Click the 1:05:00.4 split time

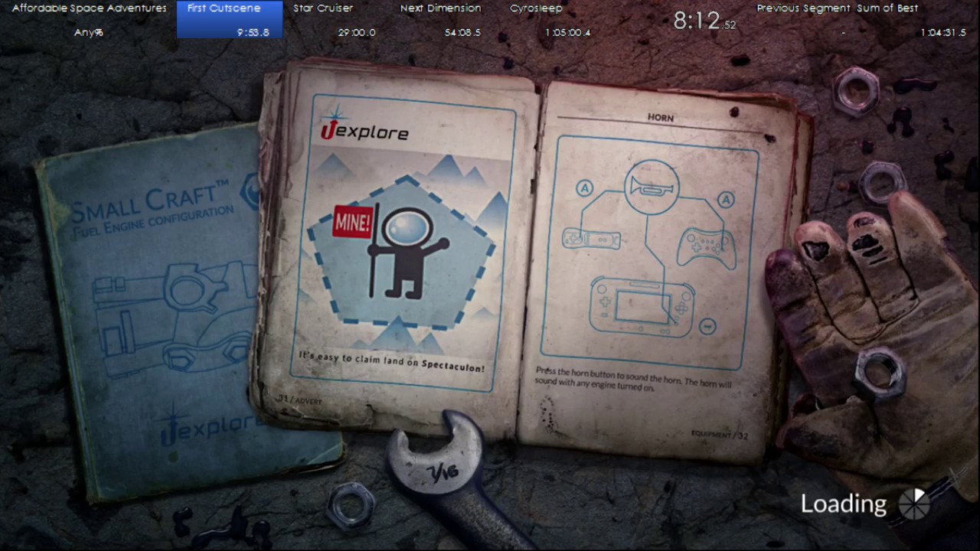click(x=568, y=33)
